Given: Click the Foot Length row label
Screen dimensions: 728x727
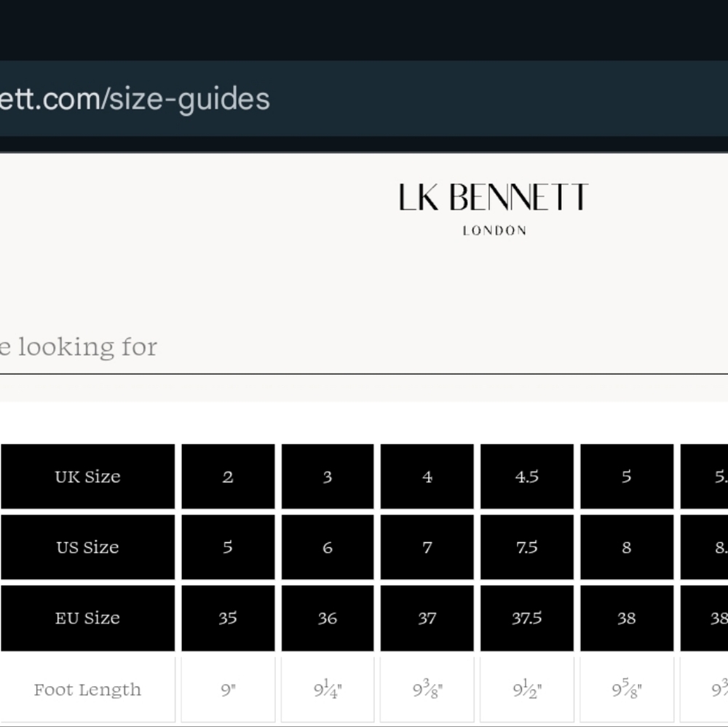Looking at the screenshot, I should (x=88, y=689).
